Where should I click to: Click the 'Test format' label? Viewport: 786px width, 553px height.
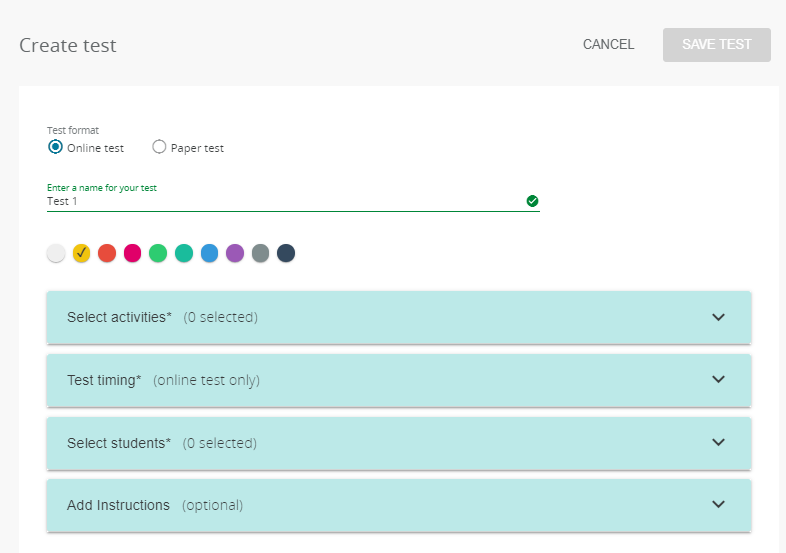(x=73, y=130)
